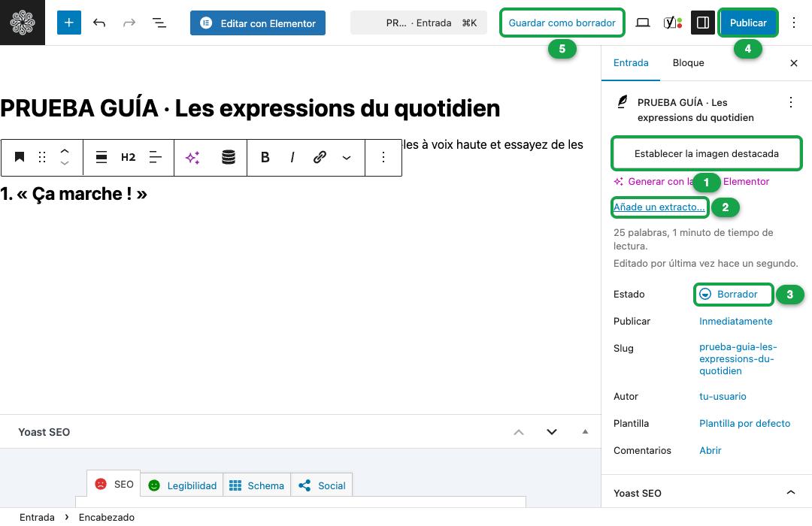
Task: Toggle the settings sidebar panel
Action: tap(703, 23)
